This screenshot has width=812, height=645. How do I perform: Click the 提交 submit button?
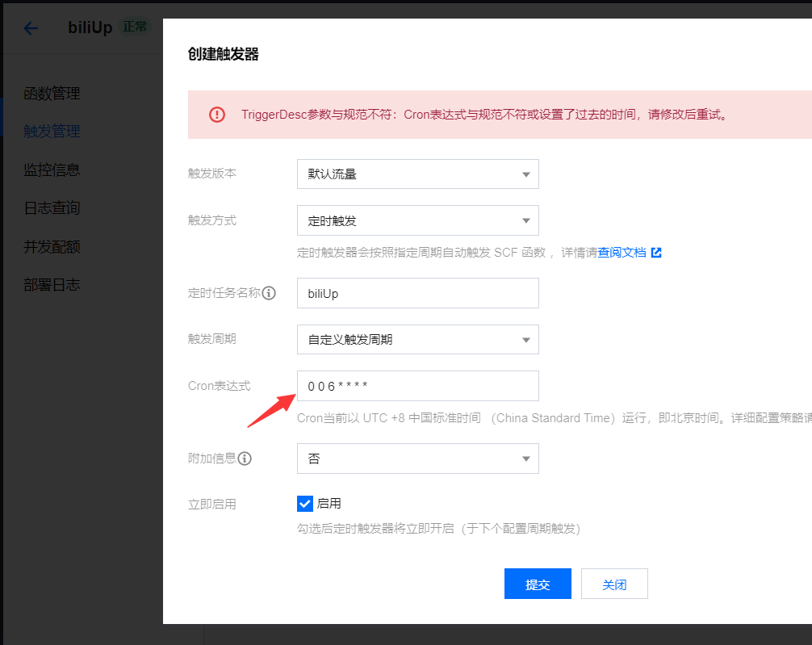tap(538, 583)
